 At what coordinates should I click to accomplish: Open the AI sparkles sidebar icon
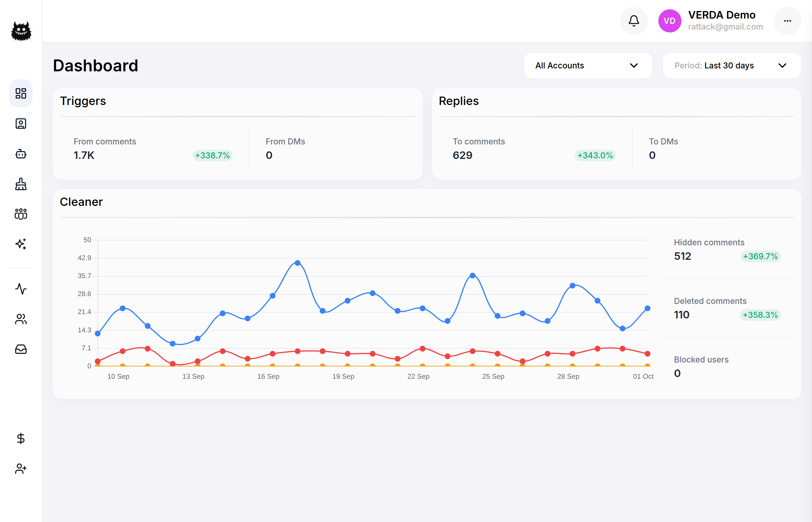pyautogui.click(x=21, y=244)
